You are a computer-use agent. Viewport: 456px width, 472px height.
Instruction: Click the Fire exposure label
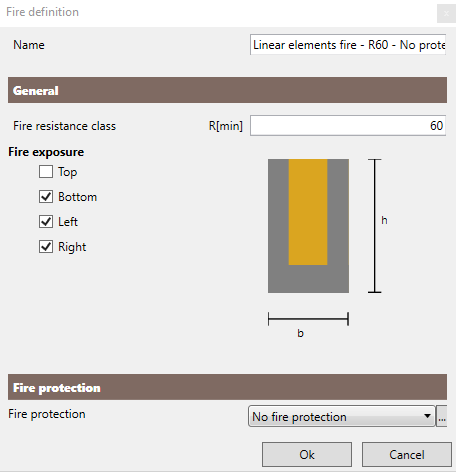click(x=46, y=152)
